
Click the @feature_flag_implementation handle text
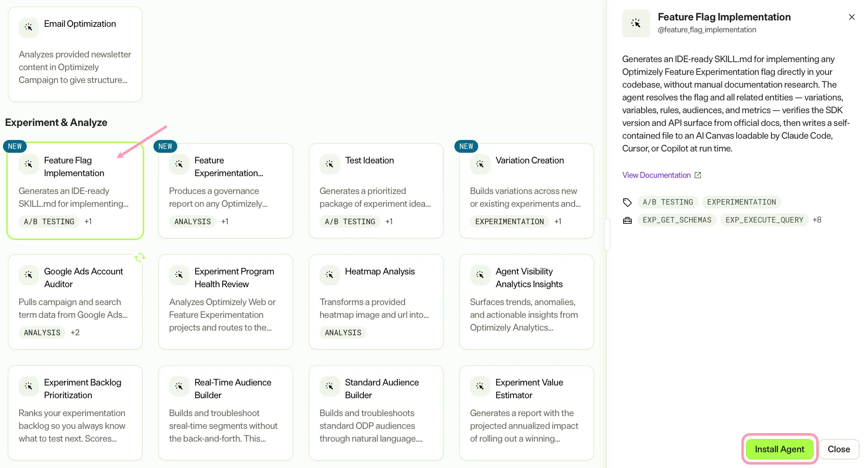(x=707, y=30)
